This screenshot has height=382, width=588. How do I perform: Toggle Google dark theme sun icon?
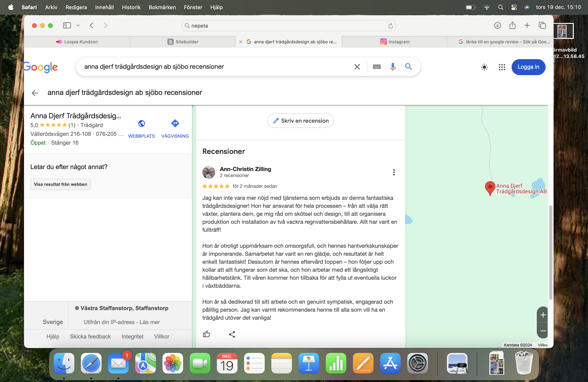pos(484,67)
